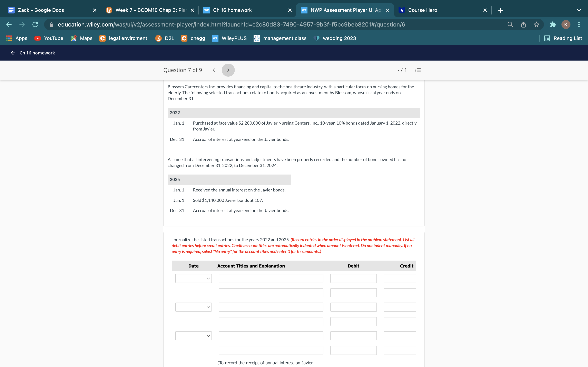Open the Reading List panel
The image size is (588, 367).
[563, 38]
